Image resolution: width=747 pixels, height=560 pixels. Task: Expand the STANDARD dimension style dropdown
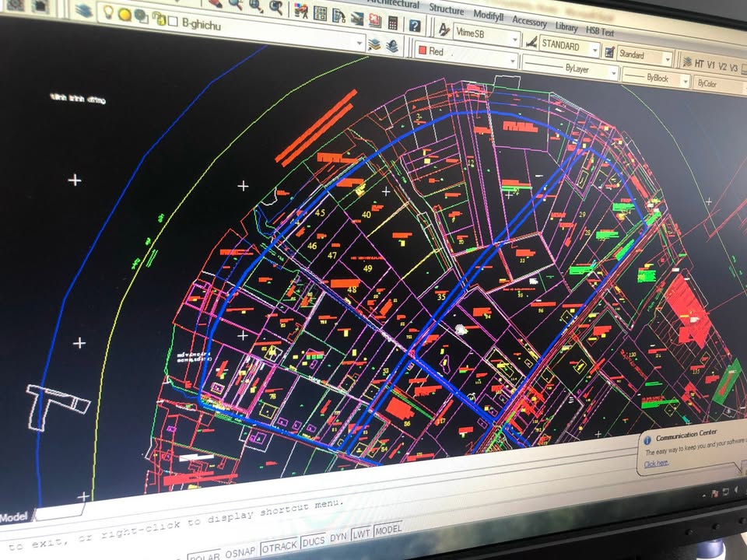594,49
